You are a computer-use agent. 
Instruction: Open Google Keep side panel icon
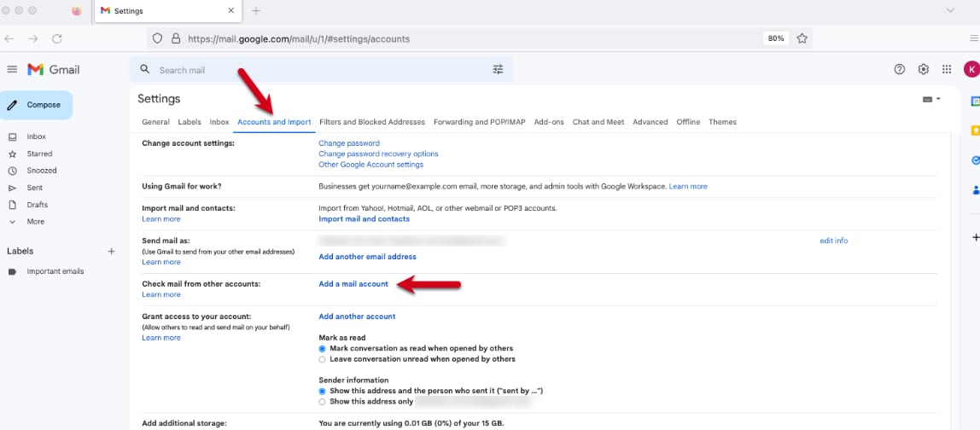coord(975,131)
